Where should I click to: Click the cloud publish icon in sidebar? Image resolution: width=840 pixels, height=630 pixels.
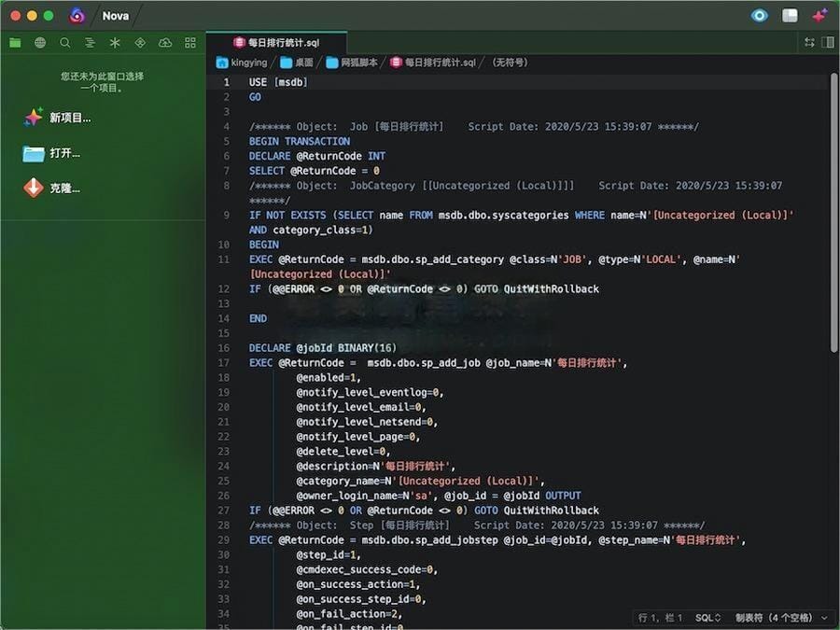pyautogui.click(x=165, y=43)
